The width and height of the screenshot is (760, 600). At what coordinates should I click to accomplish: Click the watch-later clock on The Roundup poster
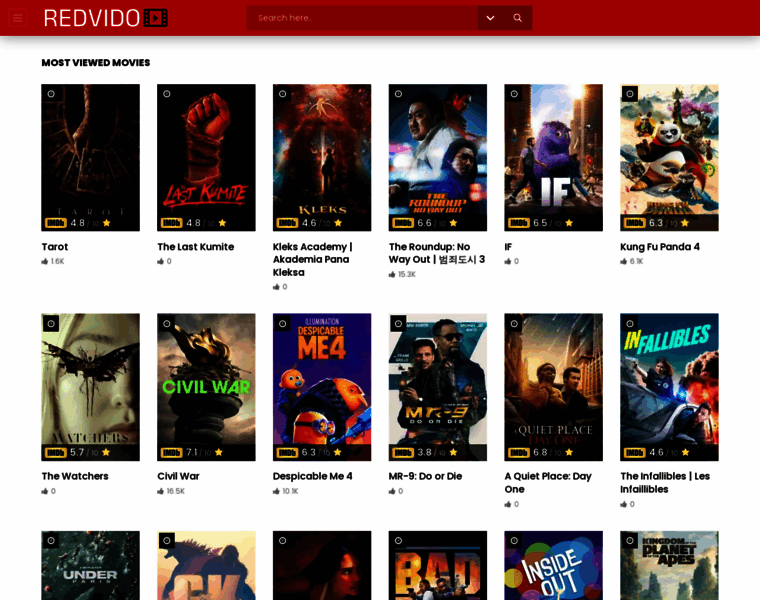pyautogui.click(x=398, y=94)
